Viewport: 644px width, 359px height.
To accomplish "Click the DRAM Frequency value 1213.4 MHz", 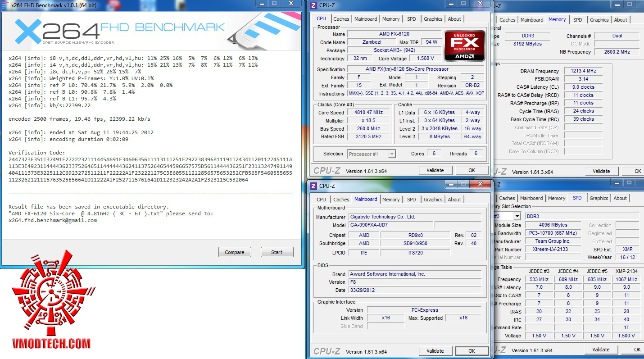I will pos(583,71).
